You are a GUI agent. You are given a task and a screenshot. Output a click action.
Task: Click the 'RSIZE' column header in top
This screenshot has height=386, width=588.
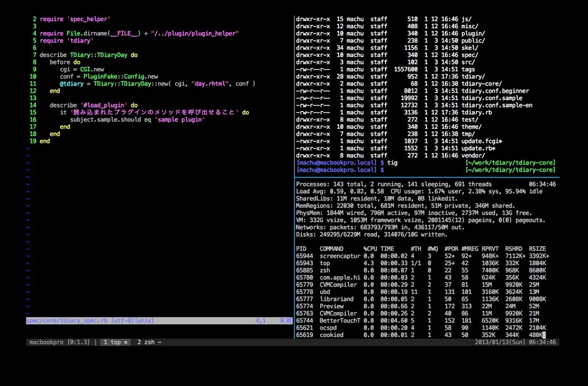(x=537, y=249)
